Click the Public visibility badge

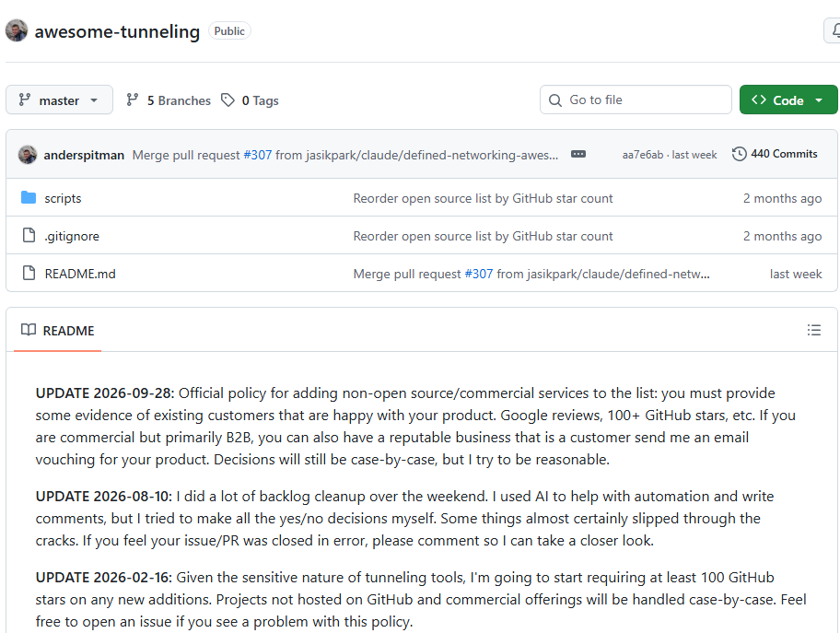tap(229, 31)
